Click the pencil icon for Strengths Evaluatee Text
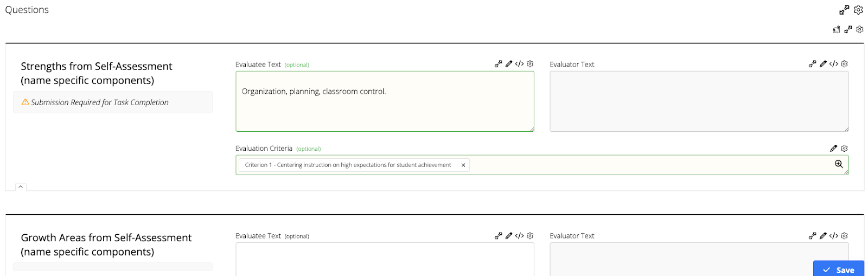The height and width of the screenshot is (276, 868). [x=509, y=64]
